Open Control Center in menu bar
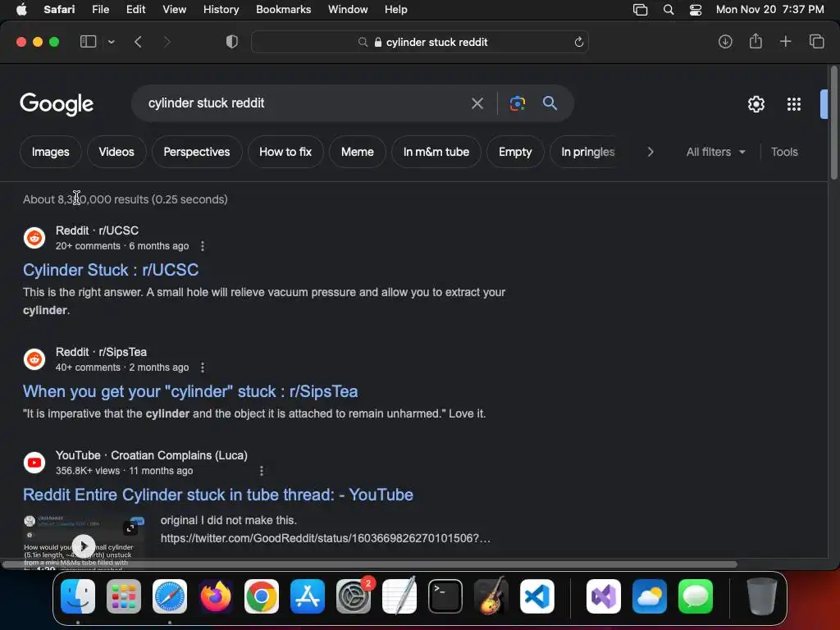Viewport: 840px width, 630px height. point(696,9)
